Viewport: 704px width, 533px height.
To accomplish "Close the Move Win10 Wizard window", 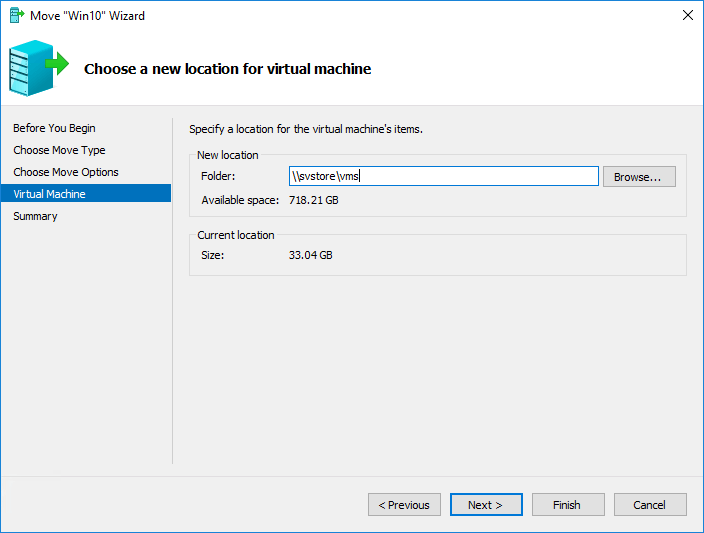I will pos(687,15).
